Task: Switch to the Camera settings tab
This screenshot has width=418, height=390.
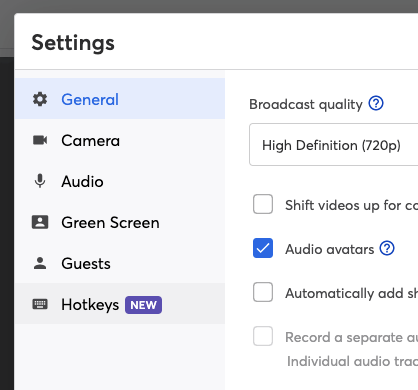Action: tap(120, 140)
